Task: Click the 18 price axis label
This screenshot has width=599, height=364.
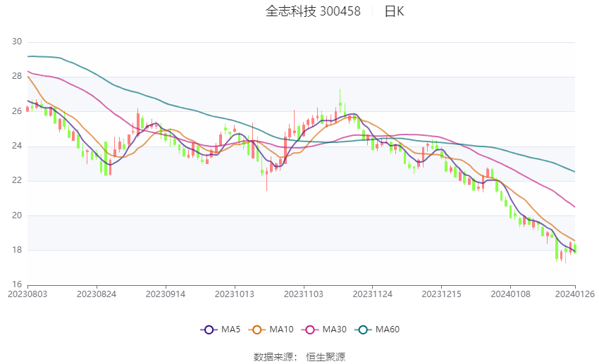Action: click(x=17, y=250)
